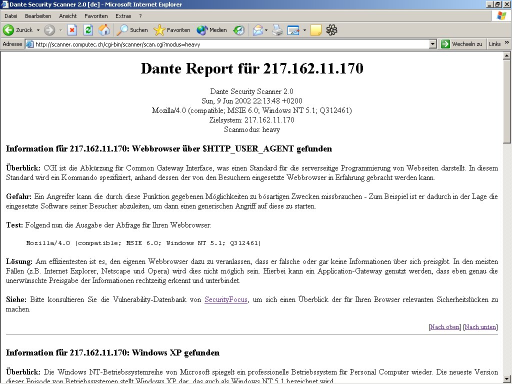
Task: Open the Favoriten menu
Action: (96, 16)
